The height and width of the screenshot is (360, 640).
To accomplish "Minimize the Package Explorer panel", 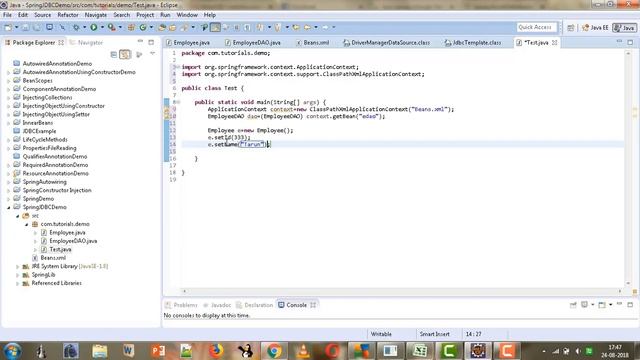I will [x=140, y=42].
